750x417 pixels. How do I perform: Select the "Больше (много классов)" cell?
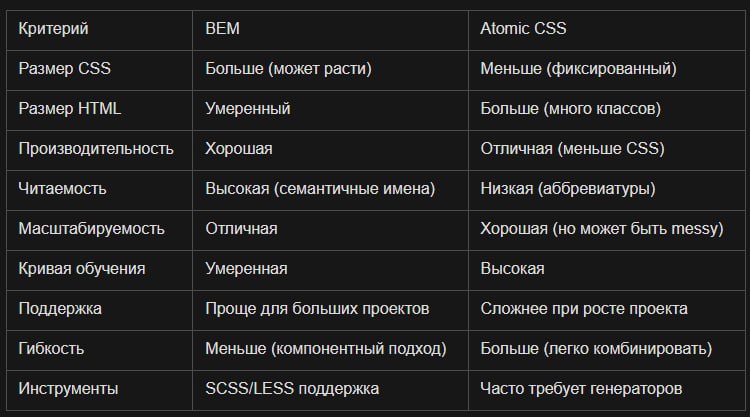(607, 110)
